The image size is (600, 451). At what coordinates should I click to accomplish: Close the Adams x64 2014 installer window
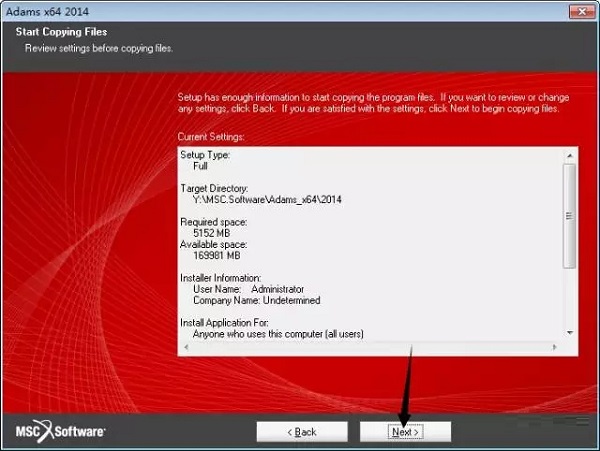click(x=582, y=11)
